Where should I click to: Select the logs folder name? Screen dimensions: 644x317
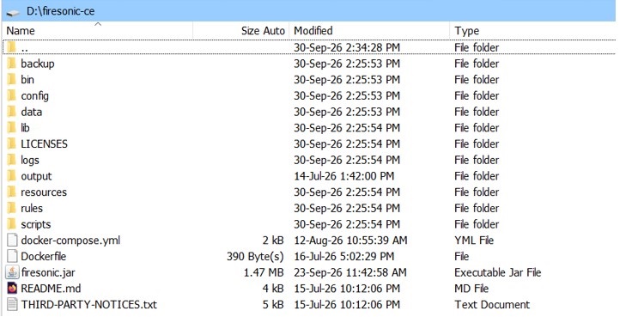click(x=30, y=160)
